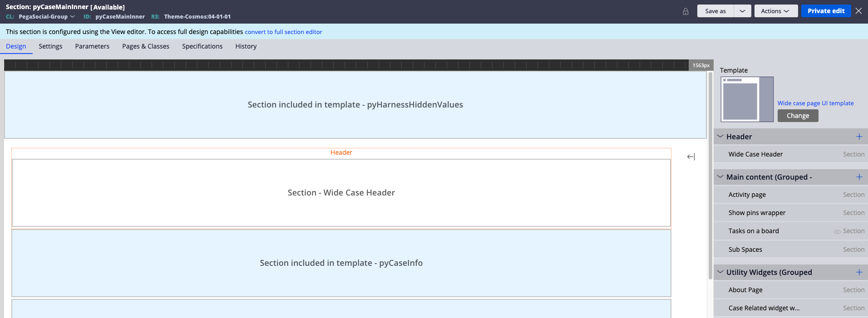Screen dimensions: 868x318
Task: Go to the Specifications tab
Action: coord(202,46)
